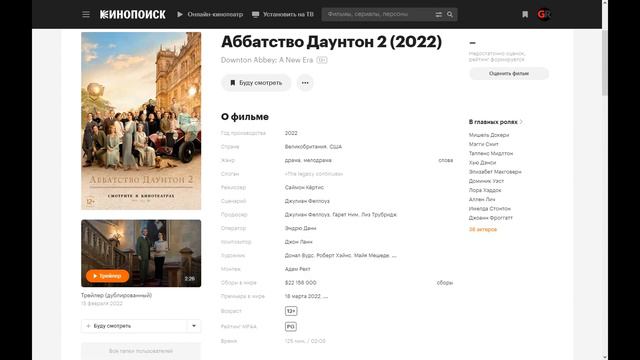The height and width of the screenshot is (360, 640).
Task: Open actor Лора Хэддок page
Action: coord(485,190)
